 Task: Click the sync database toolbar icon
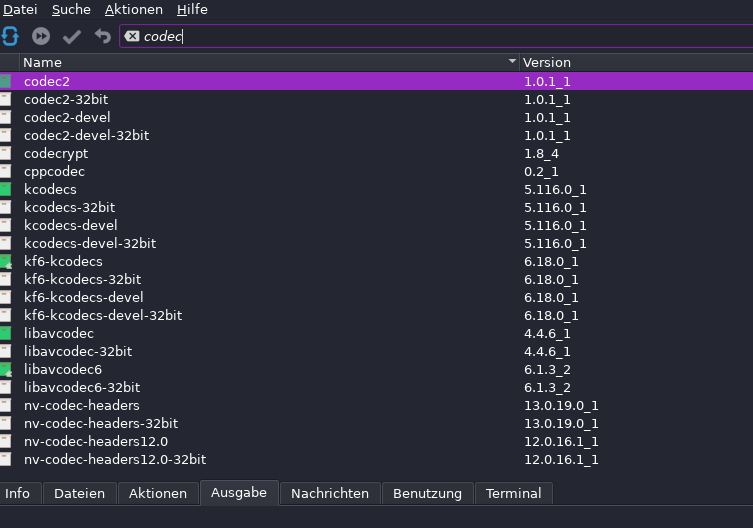[10, 36]
